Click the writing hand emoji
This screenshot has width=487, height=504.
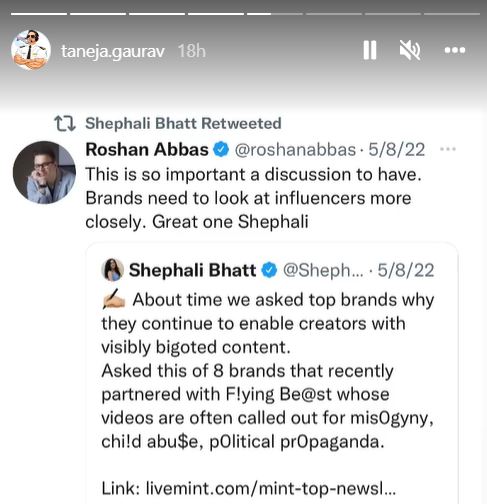click(114, 299)
